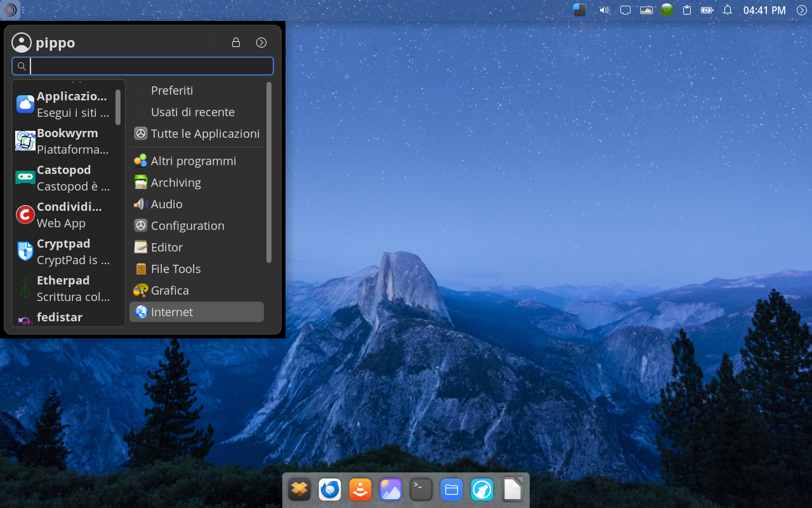Viewport: 812px width, 508px height.
Task: Launch VLC media player from dock
Action: [360, 490]
